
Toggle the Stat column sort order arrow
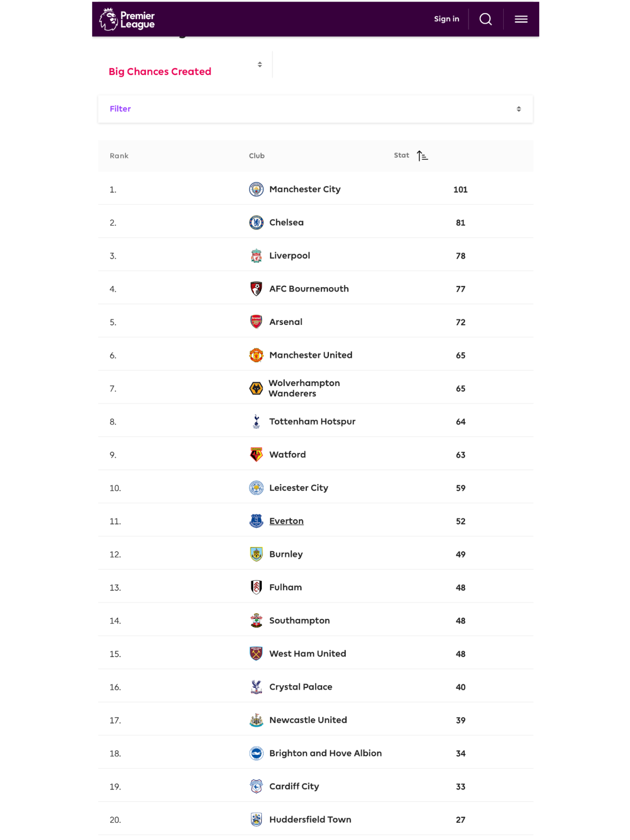pyautogui.click(x=422, y=156)
